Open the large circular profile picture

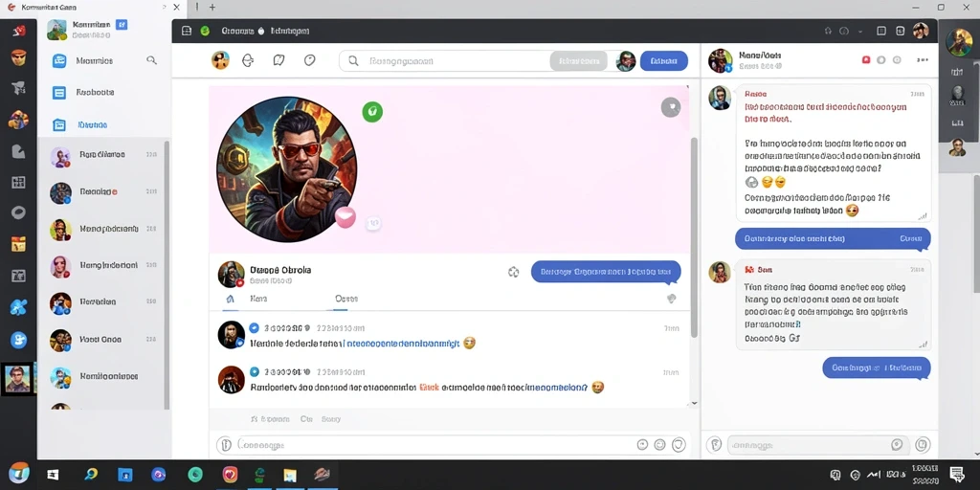click(x=287, y=168)
